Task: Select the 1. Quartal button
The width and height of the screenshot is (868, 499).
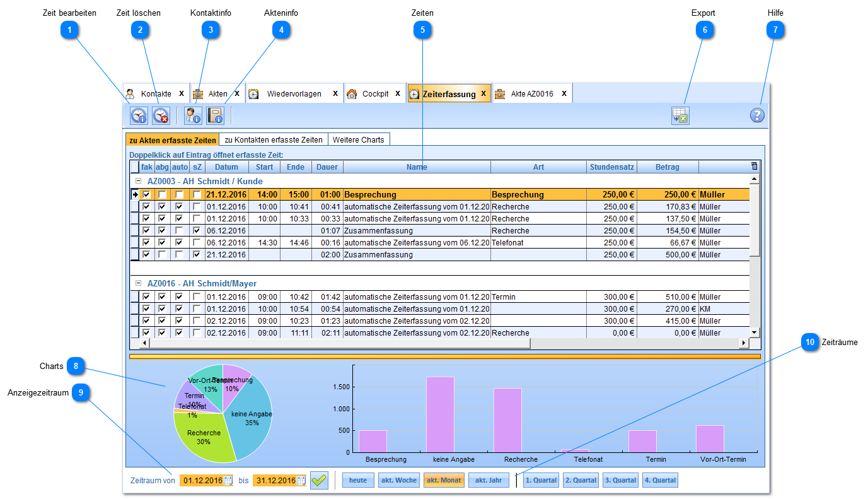Action: 541,481
